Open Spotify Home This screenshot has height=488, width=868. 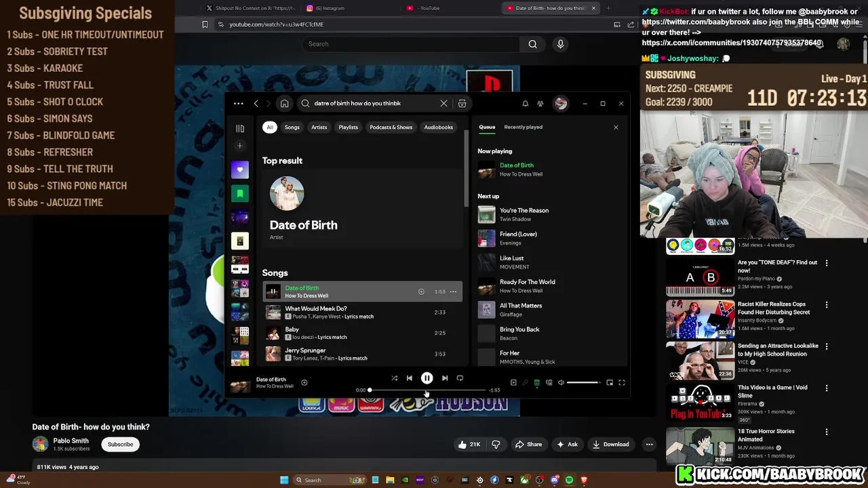285,104
